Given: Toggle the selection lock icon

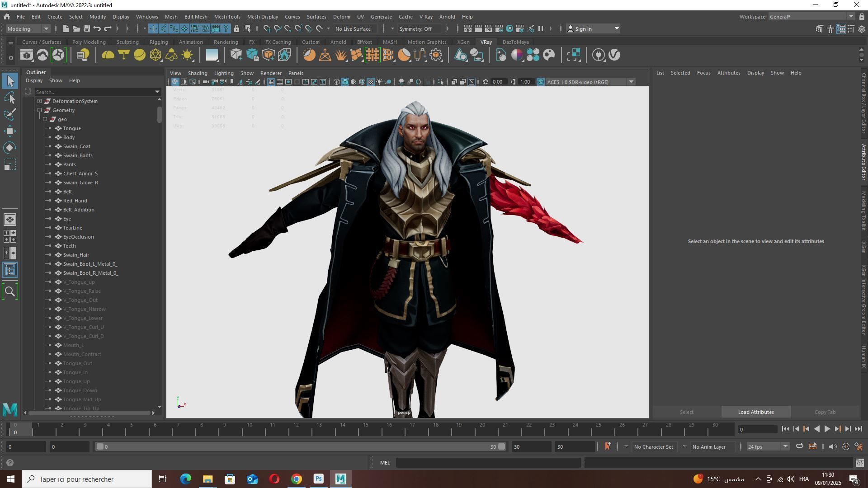Looking at the screenshot, I should 236,29.
